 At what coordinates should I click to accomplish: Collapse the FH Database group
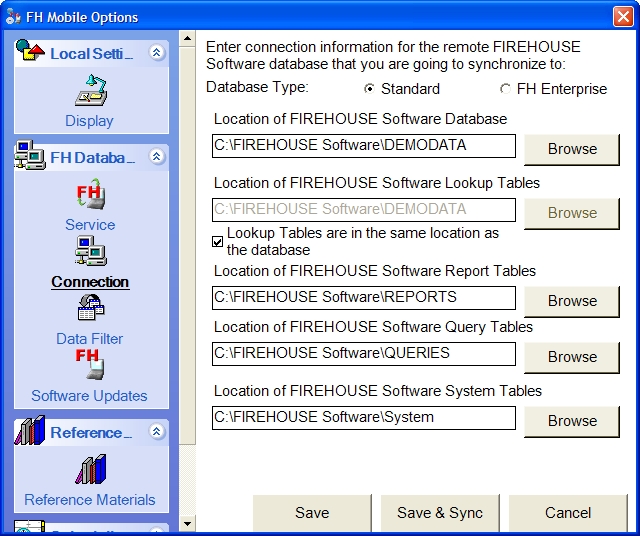157,156
